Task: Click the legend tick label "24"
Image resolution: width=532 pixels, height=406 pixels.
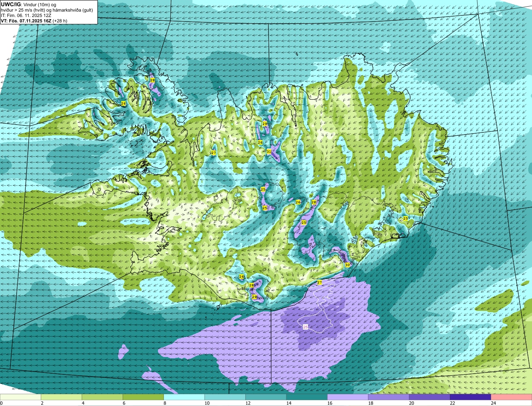Action: click(493, 403)
